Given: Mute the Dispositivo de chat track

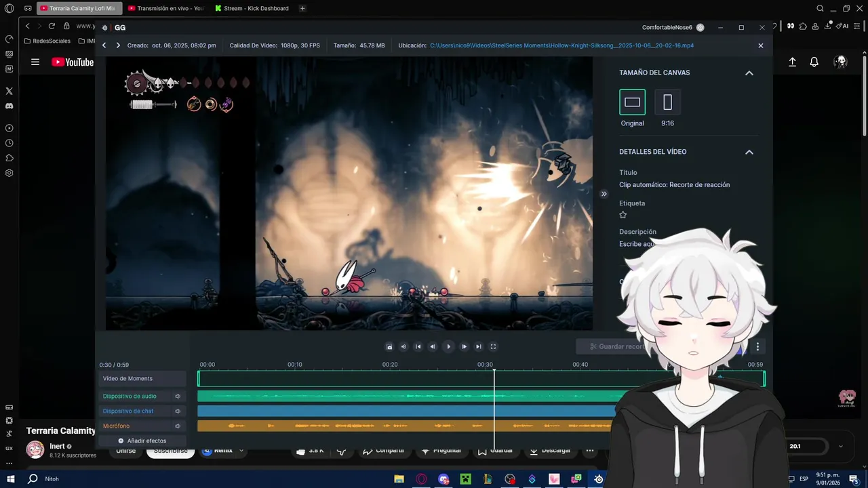Looking at the screenshot, I should [178, 411].
